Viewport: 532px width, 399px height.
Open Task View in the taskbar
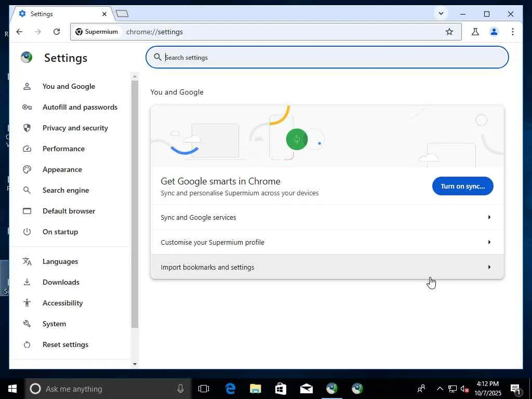click(x=204, y=389)
